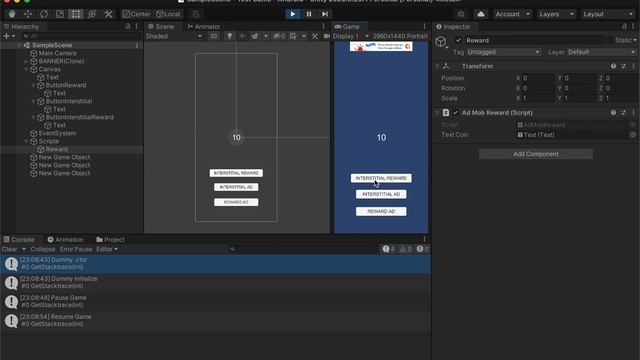Click Add Component button
This screenshot has width=640, height=360.
pos(536,154)
